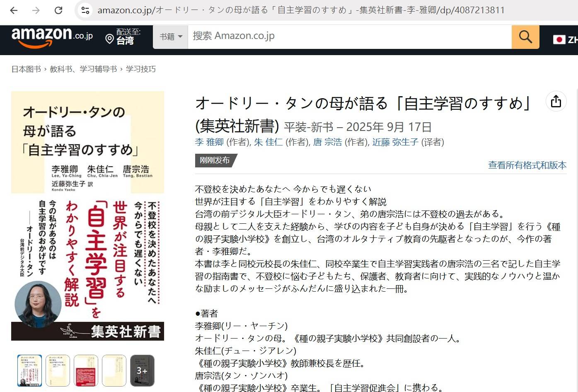Screen dimensions: 578x392
Task: Click the line 唐宗浩(タン・ゾンハオ)
Action: click(241, 376)
